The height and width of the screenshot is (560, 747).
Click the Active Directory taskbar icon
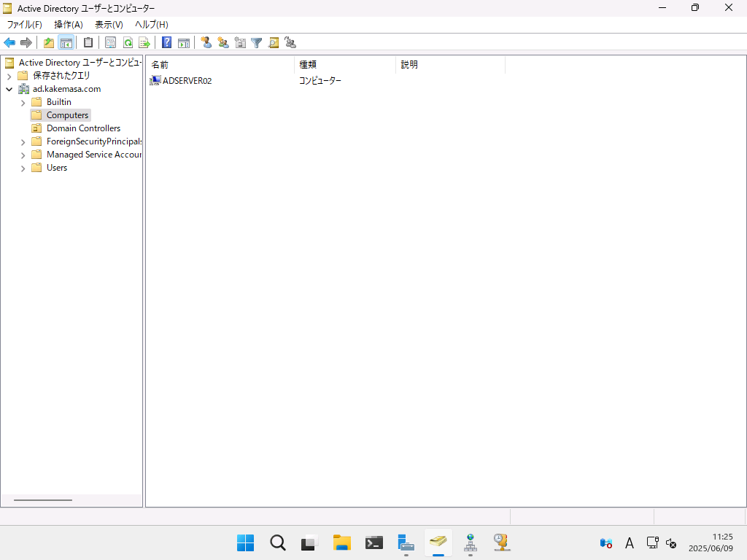coord(438,542)
